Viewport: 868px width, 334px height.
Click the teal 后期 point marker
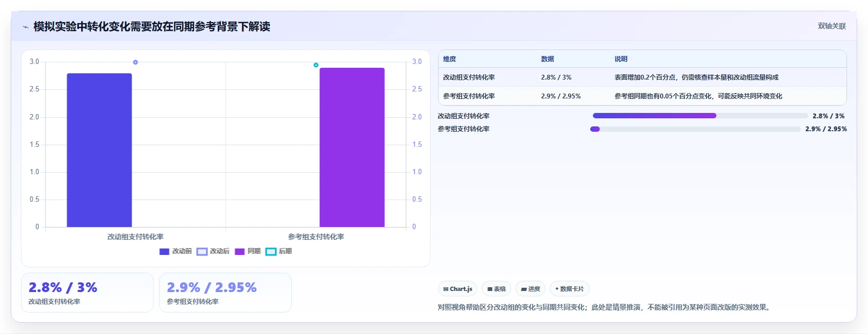316,65
